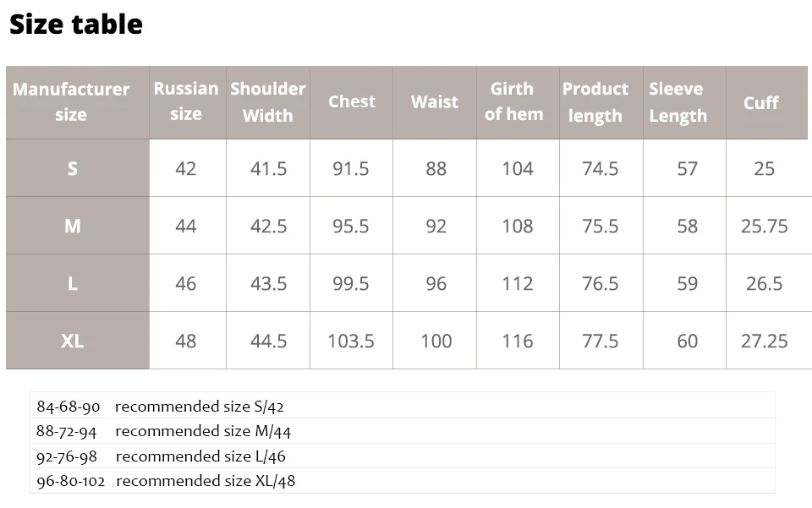Click the 25.75 cuff value
Image resolution: width=812 pixels, height=508 pixels.
765,226
